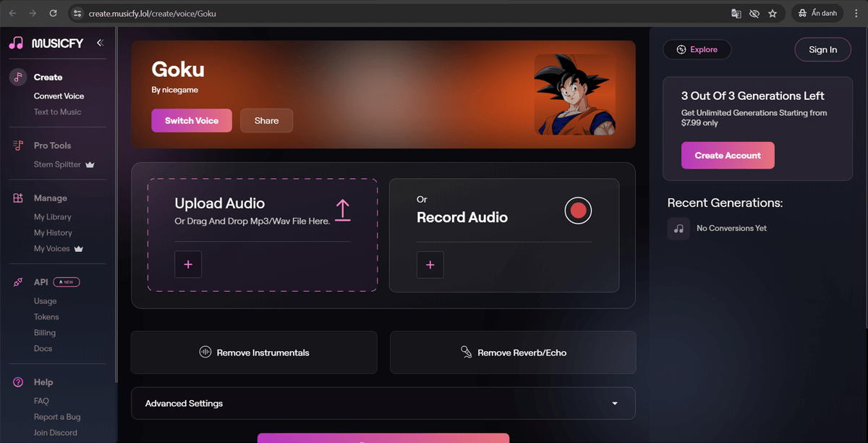Screen dimensions: 868x443
Task: Click the plus icon under Upload Audio
Action: (188, 265)
